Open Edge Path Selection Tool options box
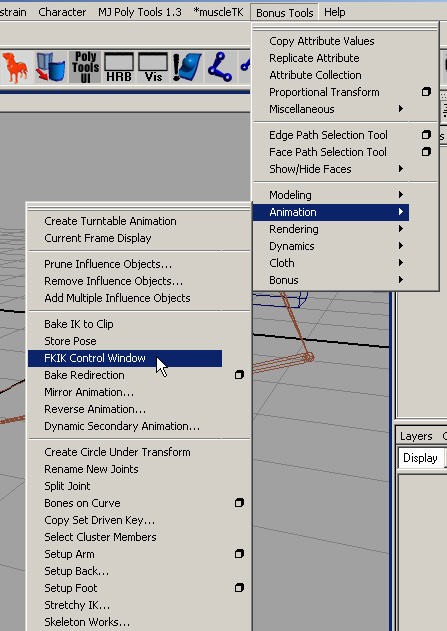The image size is (447, 631). pos(426,134)
